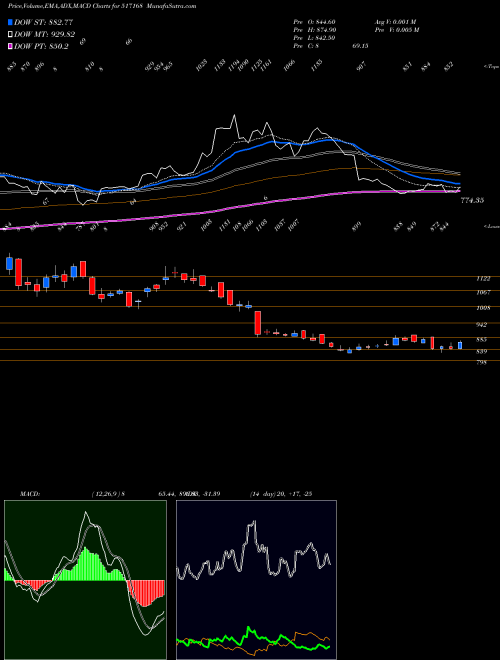The height and width of the screenshot is (660, 500).
Task: Select the 'DOW ST: 882.77' legend label
Action: tap(43, 22)
